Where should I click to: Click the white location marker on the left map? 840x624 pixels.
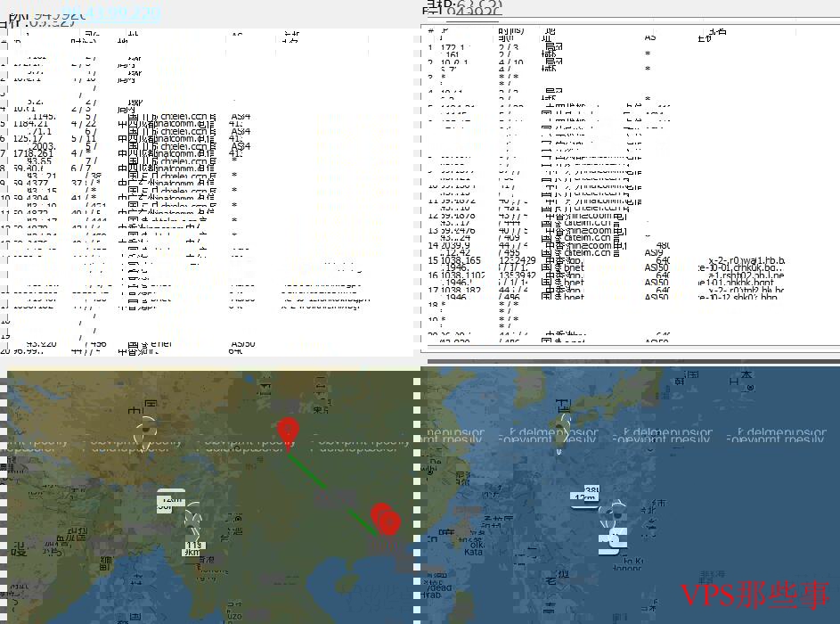pos(147,432)
